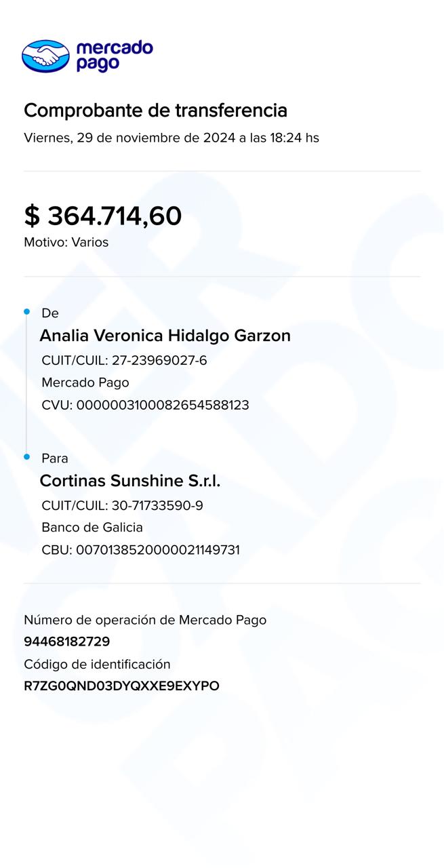The image size is (444, 868).
Task: Click the "Comprobante de transferencia" heading
Action: pos(155,110)
